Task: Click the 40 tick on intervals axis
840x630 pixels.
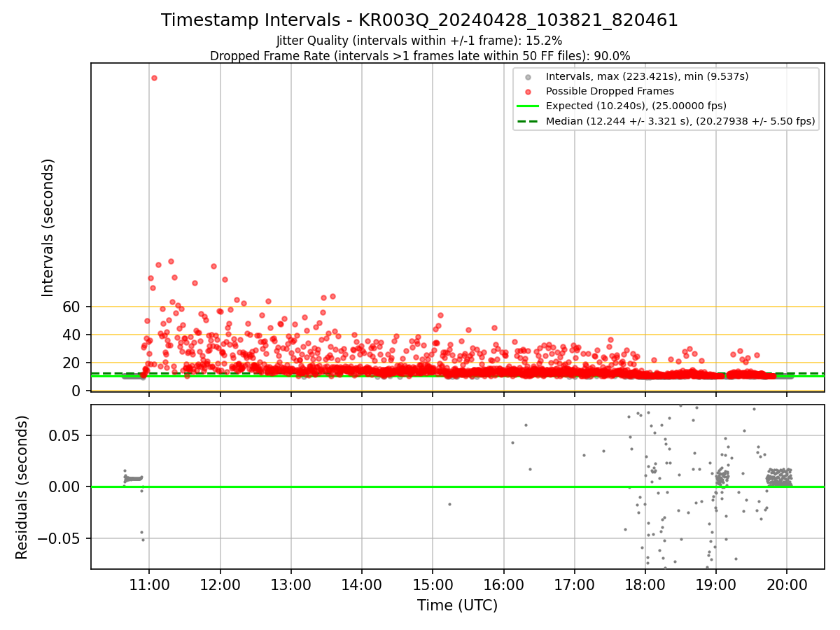Action: pos(73,335)
